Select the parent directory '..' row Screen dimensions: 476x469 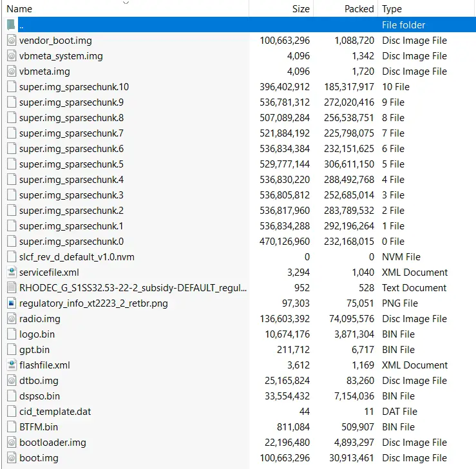tap(247, 24)
